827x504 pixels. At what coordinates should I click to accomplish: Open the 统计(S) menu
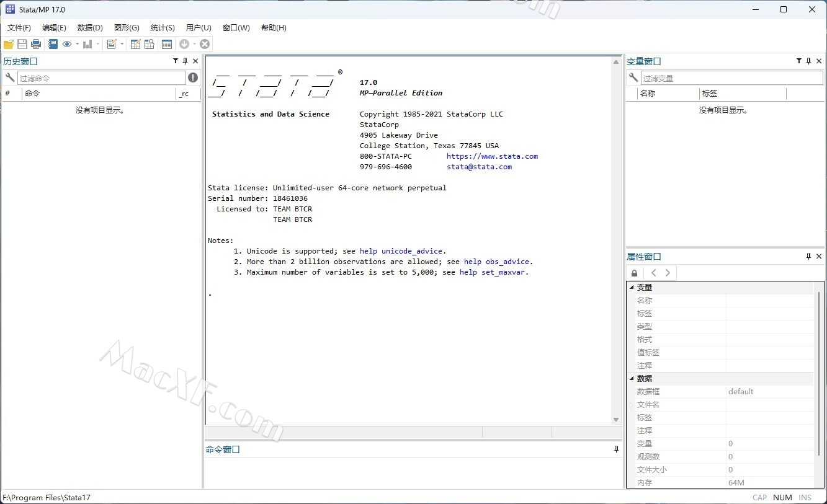click(163, 28)
